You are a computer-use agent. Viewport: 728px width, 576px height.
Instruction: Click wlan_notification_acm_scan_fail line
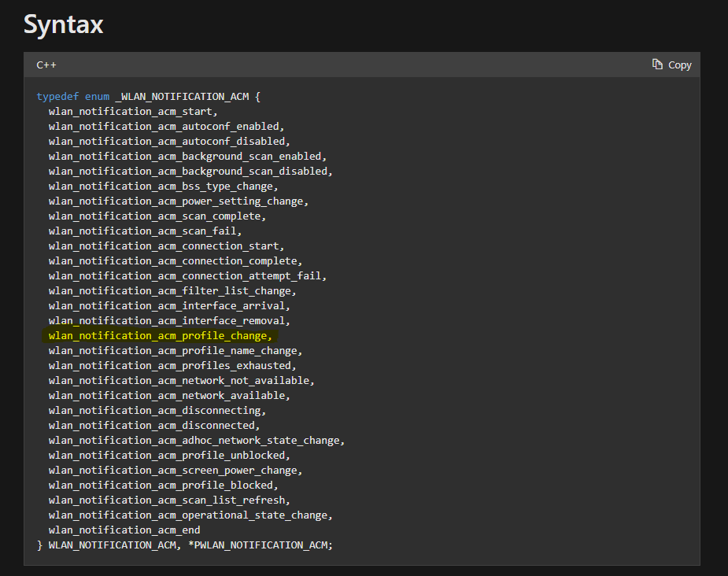coord(146,231)
